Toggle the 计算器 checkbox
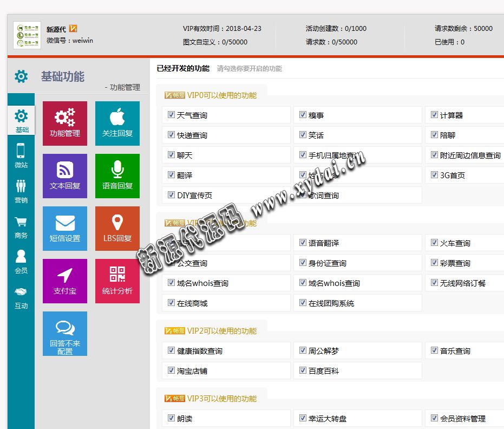The height and width of the screenshot is (429, 504). pos(434,114)
